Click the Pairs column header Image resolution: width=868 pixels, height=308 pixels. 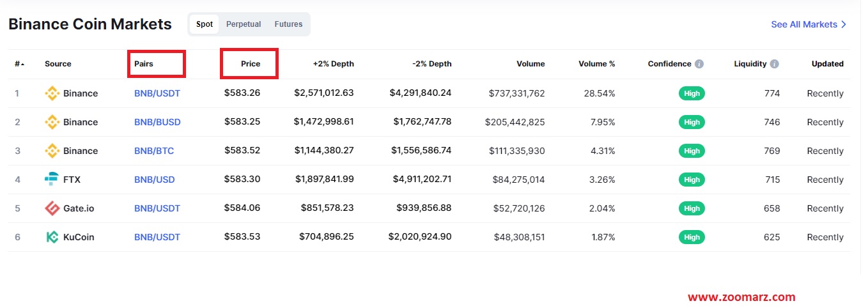coord(144,64)
